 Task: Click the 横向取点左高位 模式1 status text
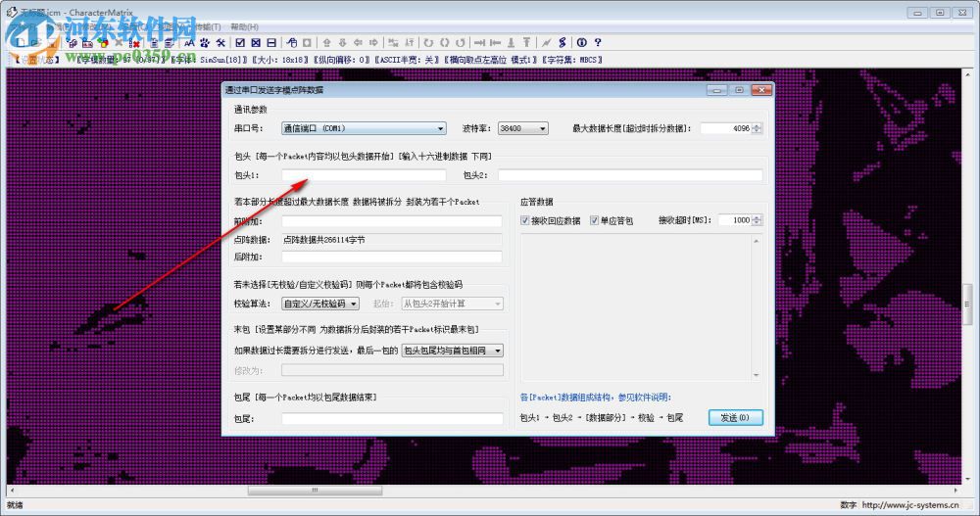click(x=491, y=60)
